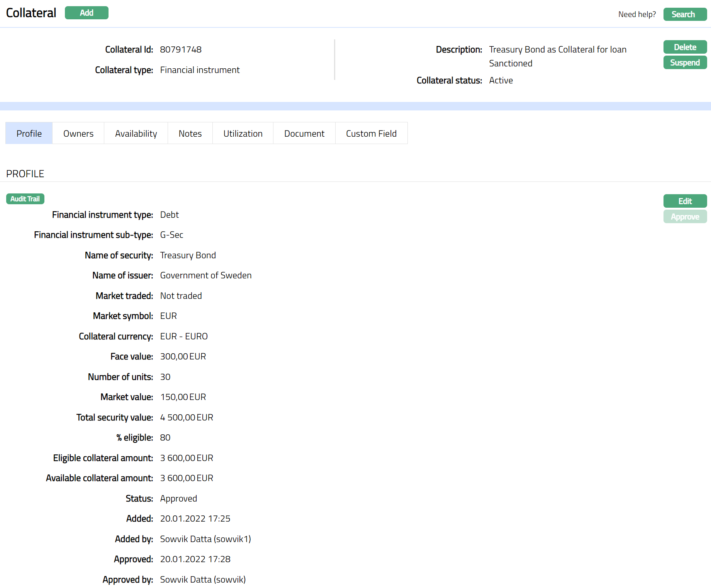The width and height of the screenshot is (711, 588).
Task: Switch to the Document tab
Action: tap(304, 134)
